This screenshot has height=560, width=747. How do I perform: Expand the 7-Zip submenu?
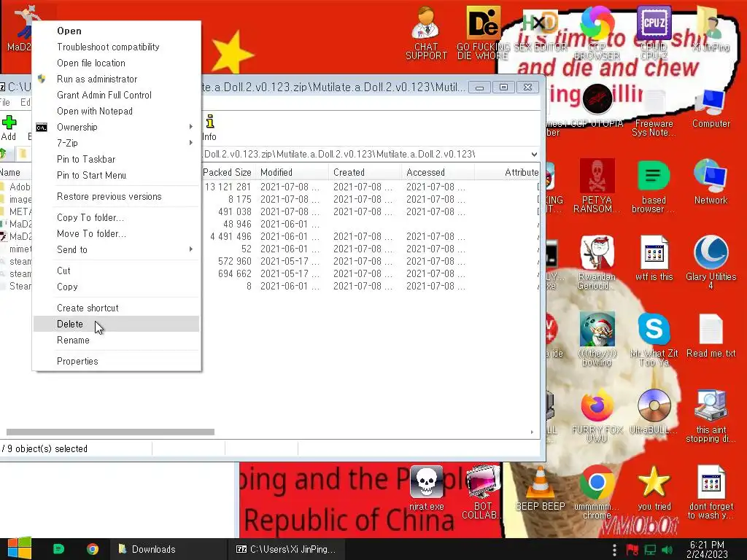116,143
